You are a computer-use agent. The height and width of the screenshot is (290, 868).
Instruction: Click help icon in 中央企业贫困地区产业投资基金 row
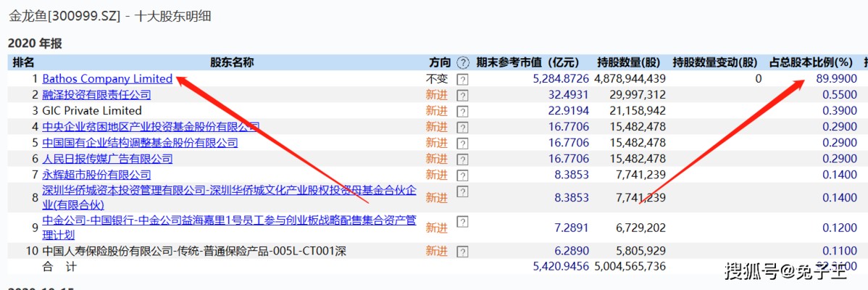point(462,128)
